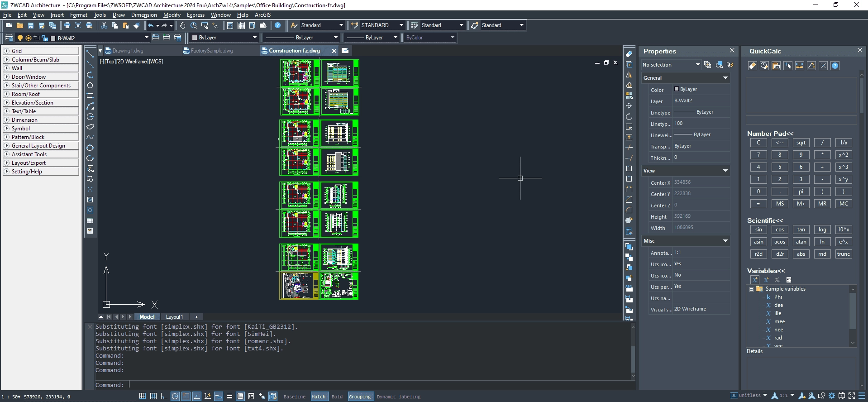The image size is (868, 402).
Task: Click the number 7 on Number Pad
Action: 758,155
